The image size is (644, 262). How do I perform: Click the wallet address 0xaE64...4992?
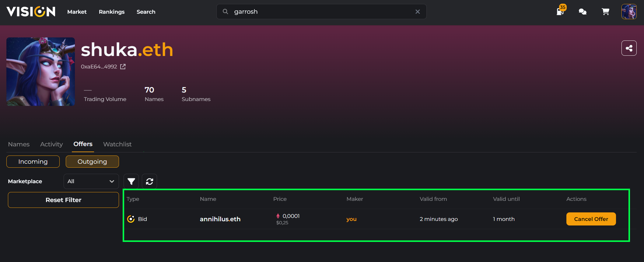coord(99,67)
